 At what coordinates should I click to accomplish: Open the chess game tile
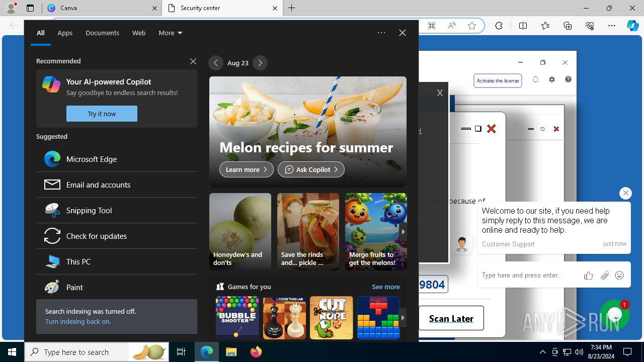[284, 318]
